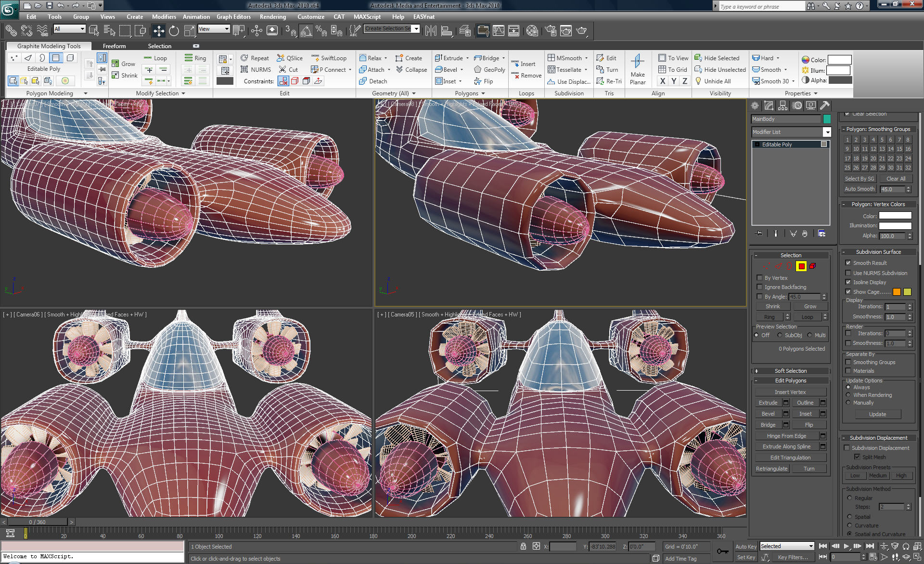Open the Hierarchy command panel tab
The height and width of the screenshot is (564, 924).
point(783,105)
